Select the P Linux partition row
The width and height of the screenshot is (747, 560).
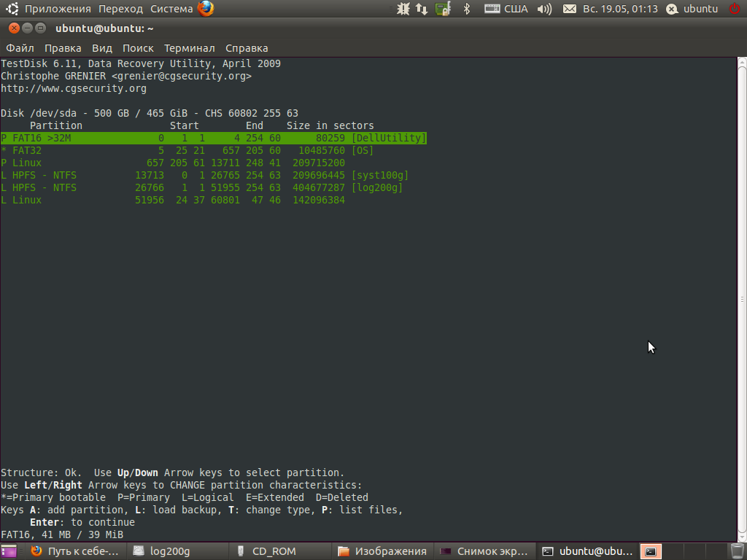(173, 163)
